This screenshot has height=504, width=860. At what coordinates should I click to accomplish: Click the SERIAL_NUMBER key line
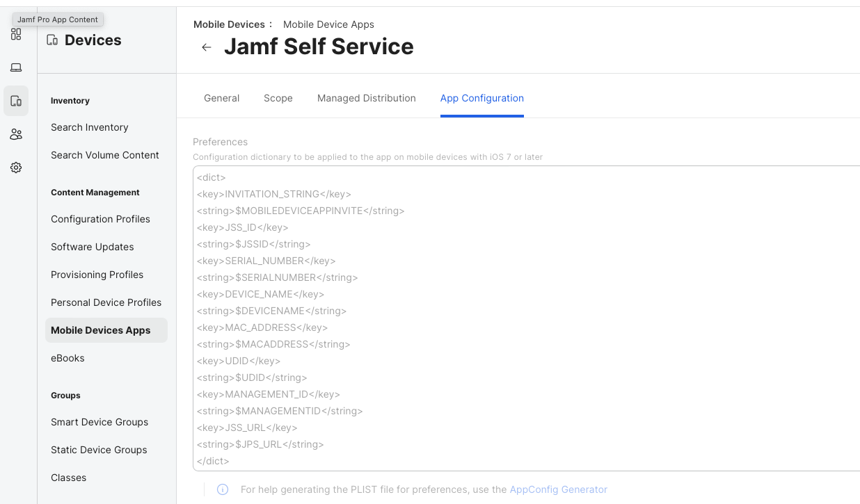click(266, 261)
